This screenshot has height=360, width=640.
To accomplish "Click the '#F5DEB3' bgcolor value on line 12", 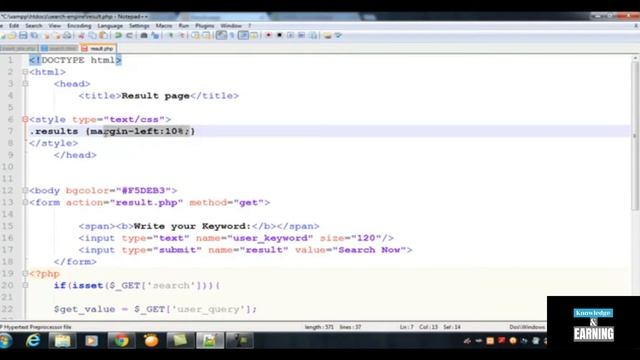I will click(x=143, y=191).
